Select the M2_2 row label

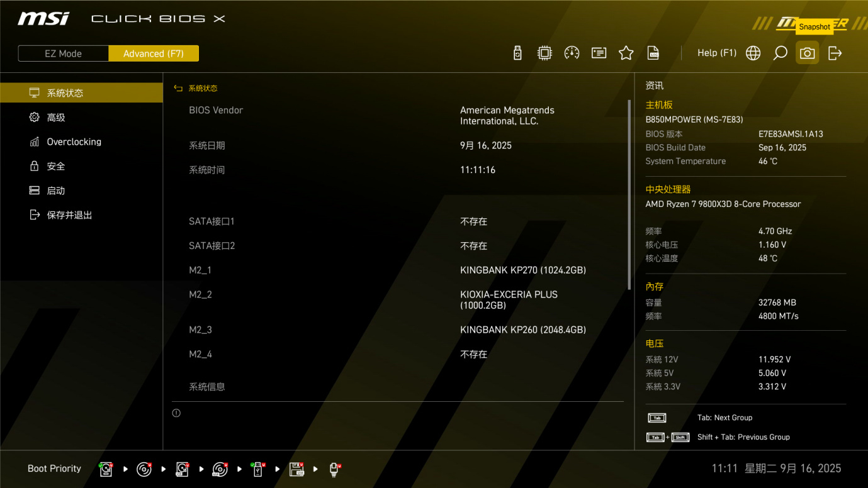(200, 294)
